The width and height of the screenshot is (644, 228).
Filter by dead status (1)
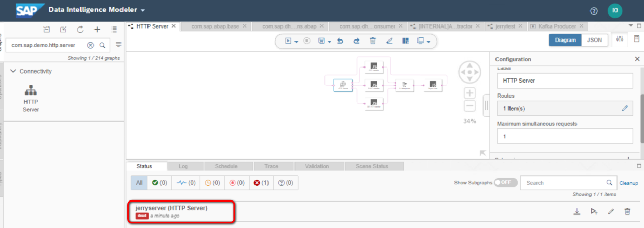pos(261,183)
